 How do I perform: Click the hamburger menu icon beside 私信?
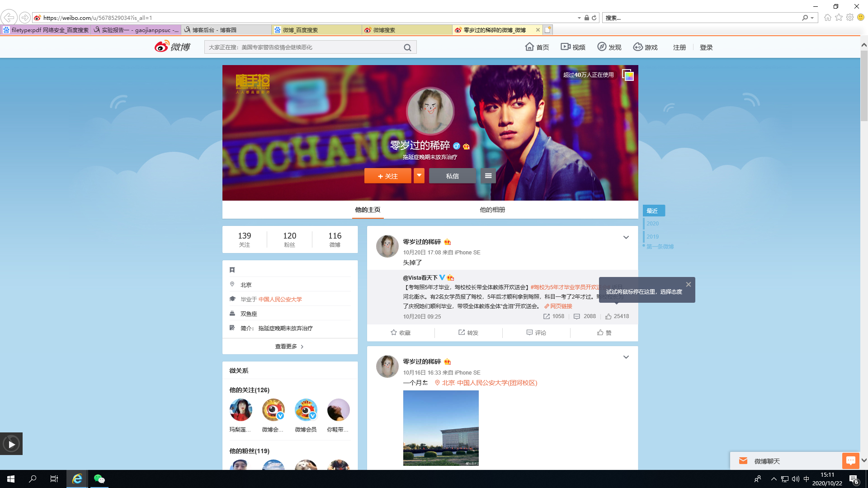pyautogui.click(x=488, y=176)
